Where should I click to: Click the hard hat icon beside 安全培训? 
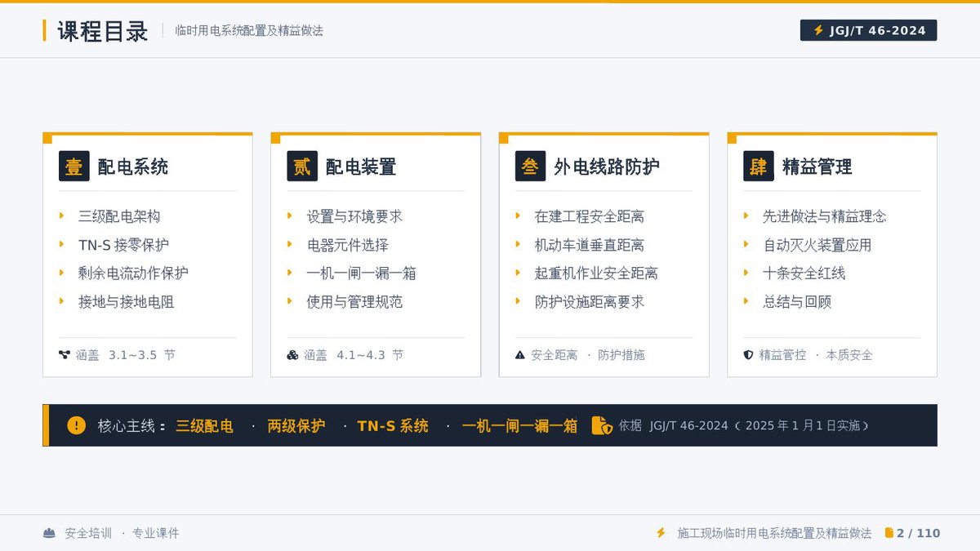(50, 533)
